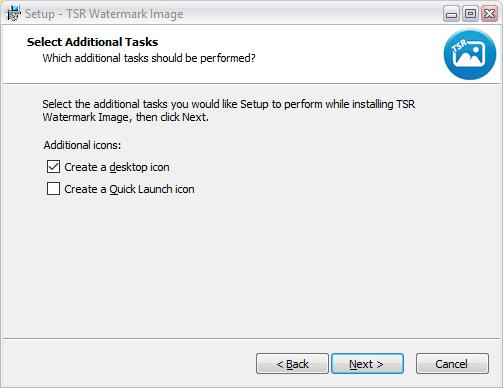Image resolution: width=503 pixels, height=388 pixels.
Task: Minimize the Setup window
Action: tap(451, 14)
